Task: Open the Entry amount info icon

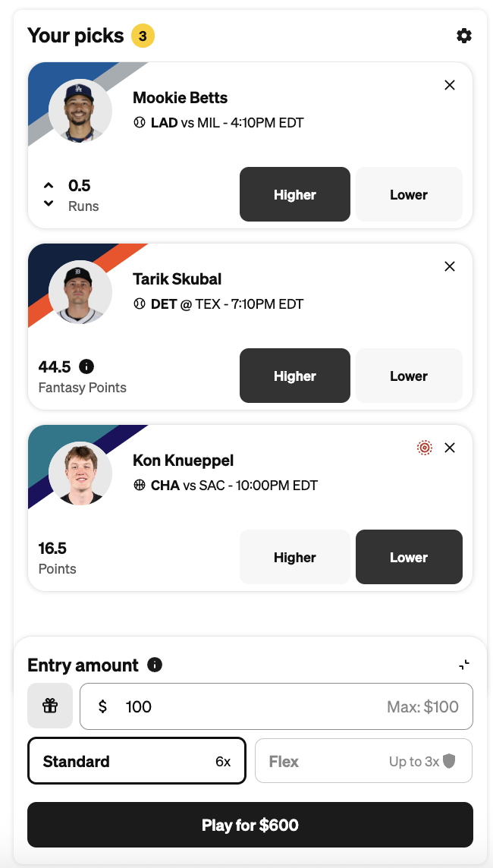Action: coord(155,665)
